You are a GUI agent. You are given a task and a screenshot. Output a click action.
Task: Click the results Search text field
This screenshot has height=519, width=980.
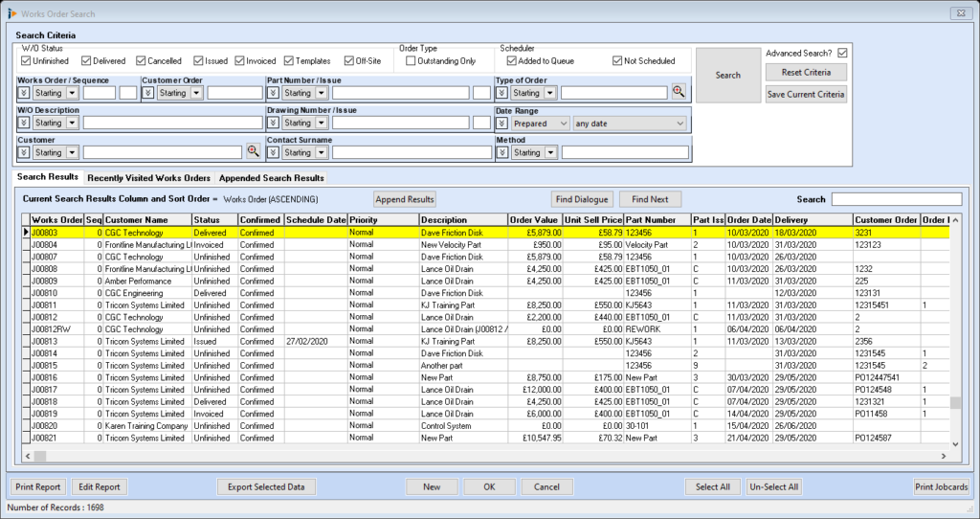(895, 199)
